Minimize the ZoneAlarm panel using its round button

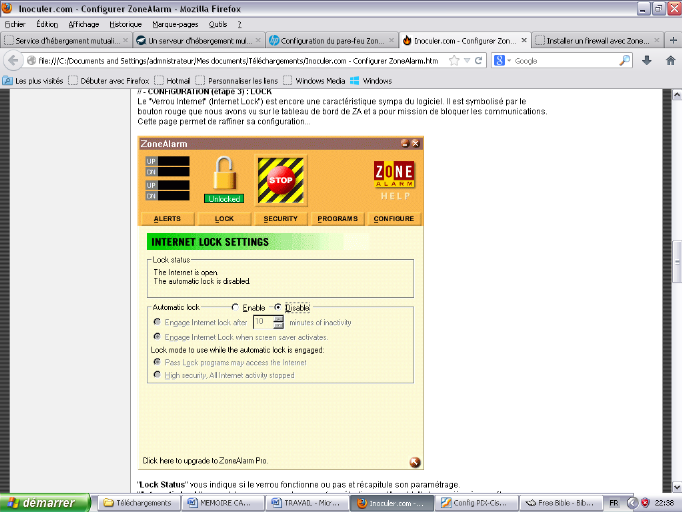[405, 143]
